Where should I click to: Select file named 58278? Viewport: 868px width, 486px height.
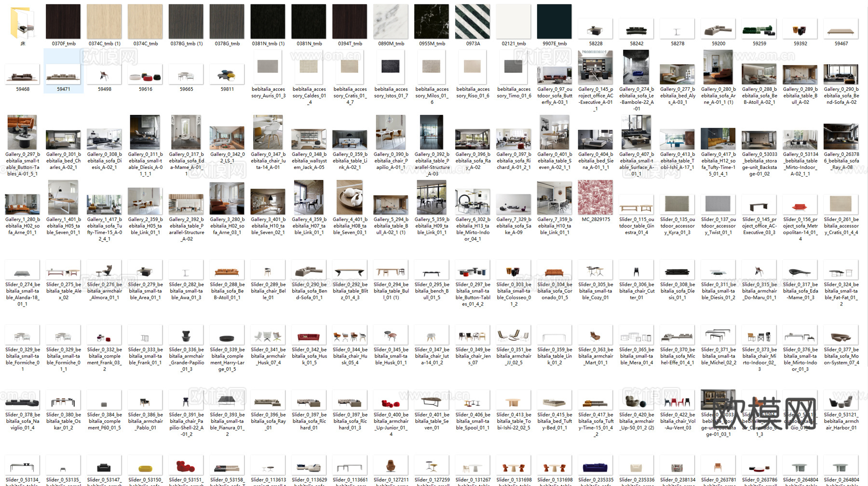point(678,43)
